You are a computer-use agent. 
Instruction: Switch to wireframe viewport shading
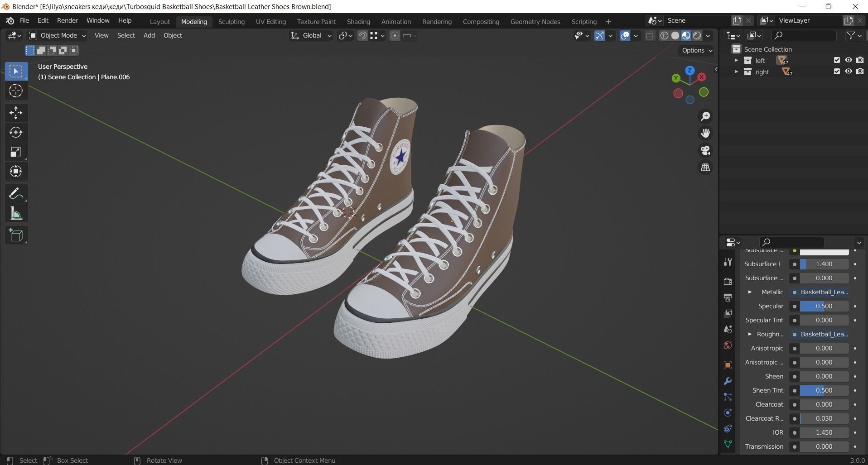[664, 36]
